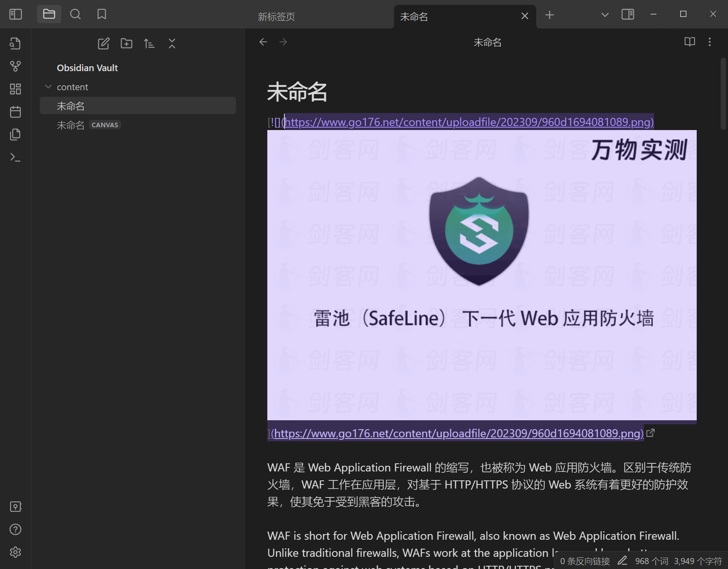Viewport: 728px width, 569px height.
Task: Open today's daily note icon
Action: 15,111
